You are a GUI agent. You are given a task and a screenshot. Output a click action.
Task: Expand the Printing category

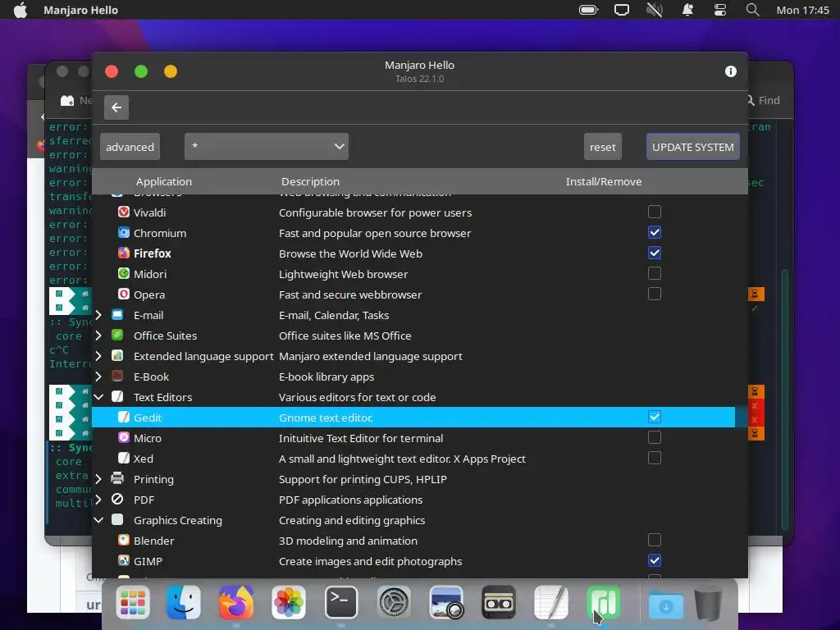tap(98, 479)
